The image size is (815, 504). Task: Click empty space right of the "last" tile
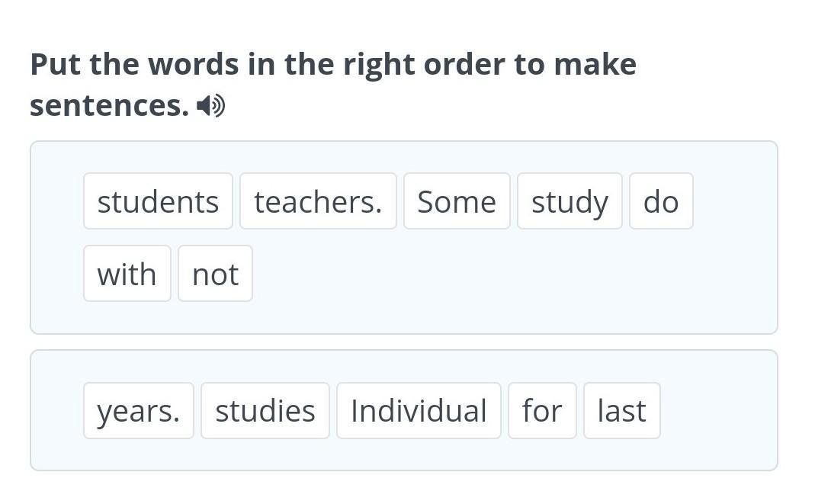pyautogui.click(x=717, y=412)
